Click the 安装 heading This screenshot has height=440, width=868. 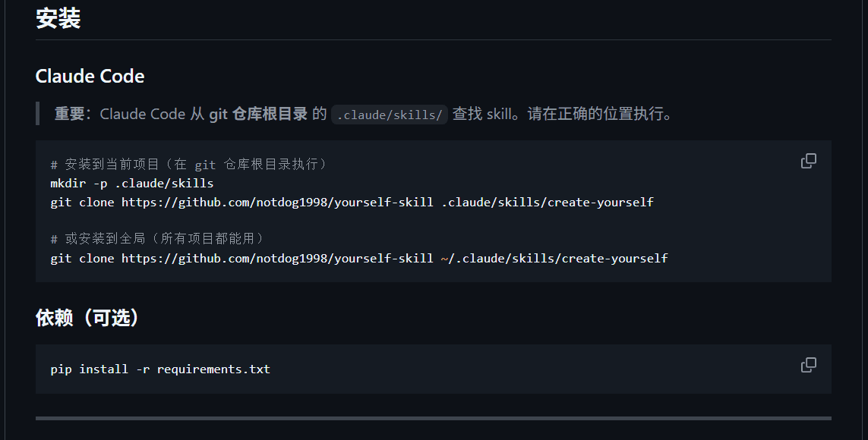pyautogui.click(x=57, y=18)
